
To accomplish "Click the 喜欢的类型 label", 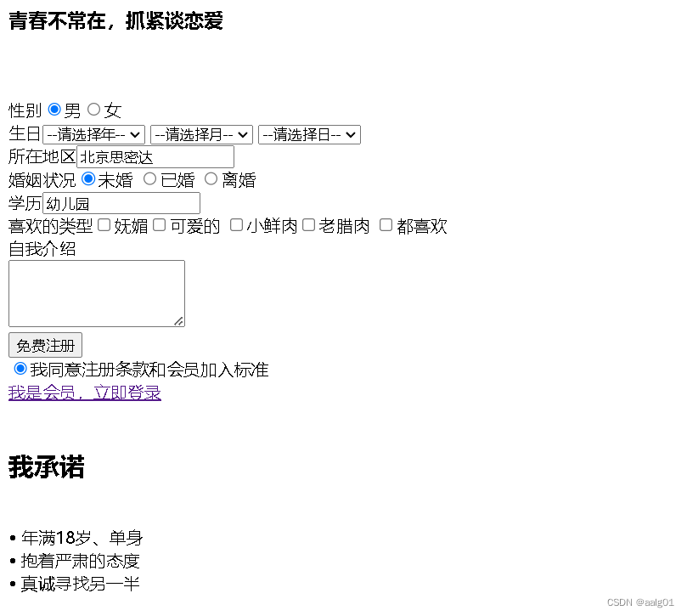I will pyautogui.click(x=50, y=226).
